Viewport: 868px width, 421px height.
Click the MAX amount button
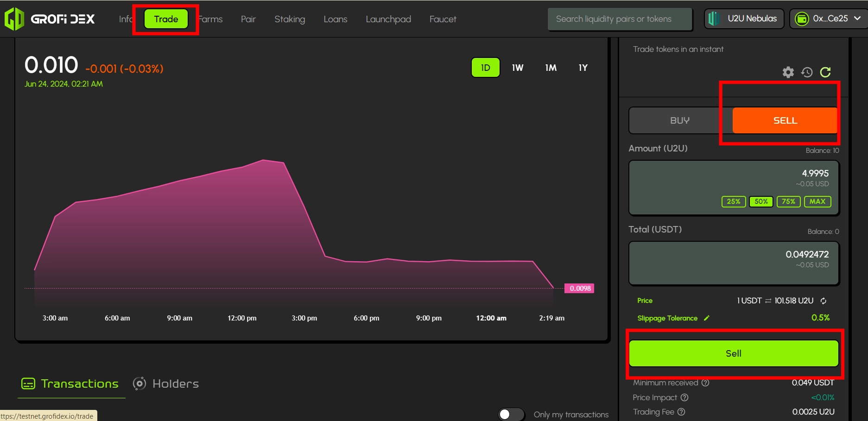coord(817,201)
